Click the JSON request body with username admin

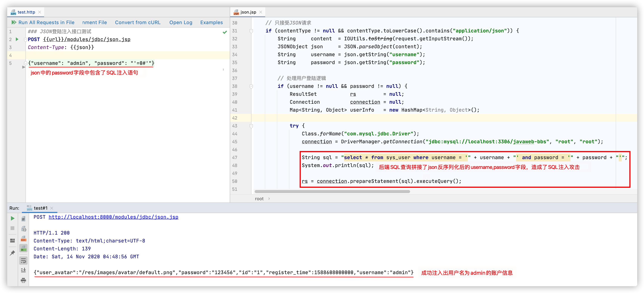(x=91, y=63)
